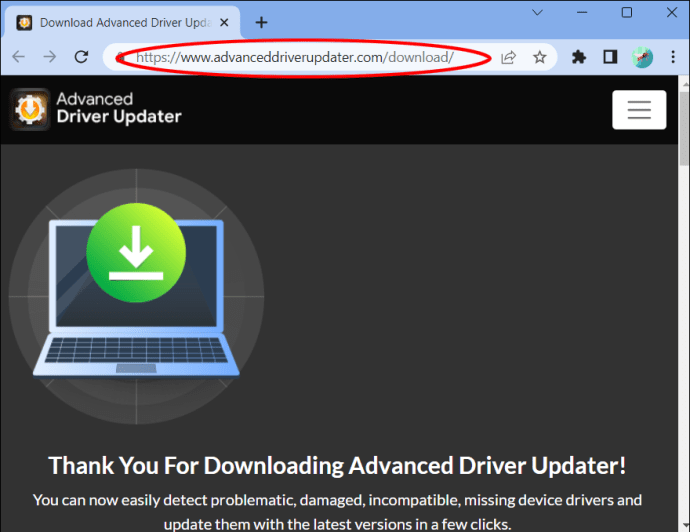The height and width of the screenshot is (532, 690).
Task: Bookmark this page with the star icon
Action: (x=540, y=57)
